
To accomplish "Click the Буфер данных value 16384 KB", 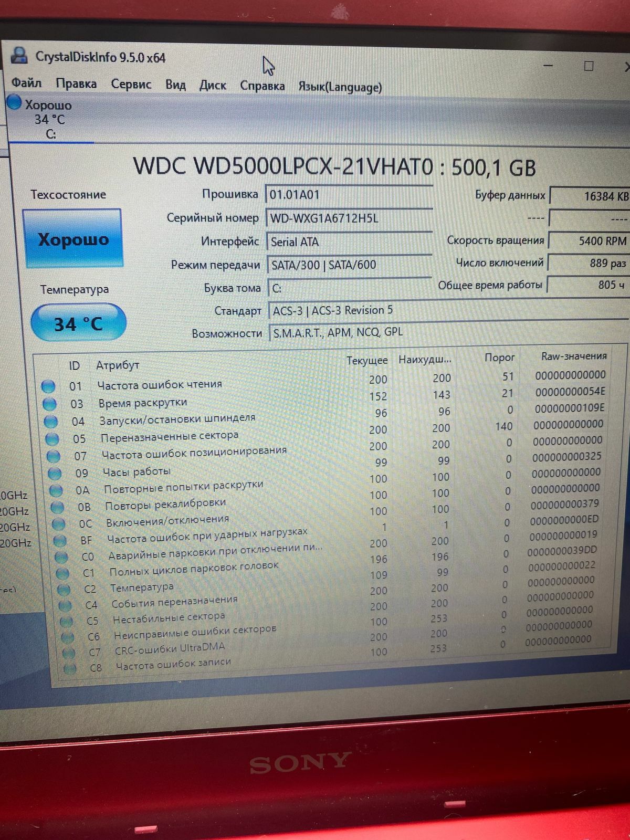I will (x=590, y=196).
